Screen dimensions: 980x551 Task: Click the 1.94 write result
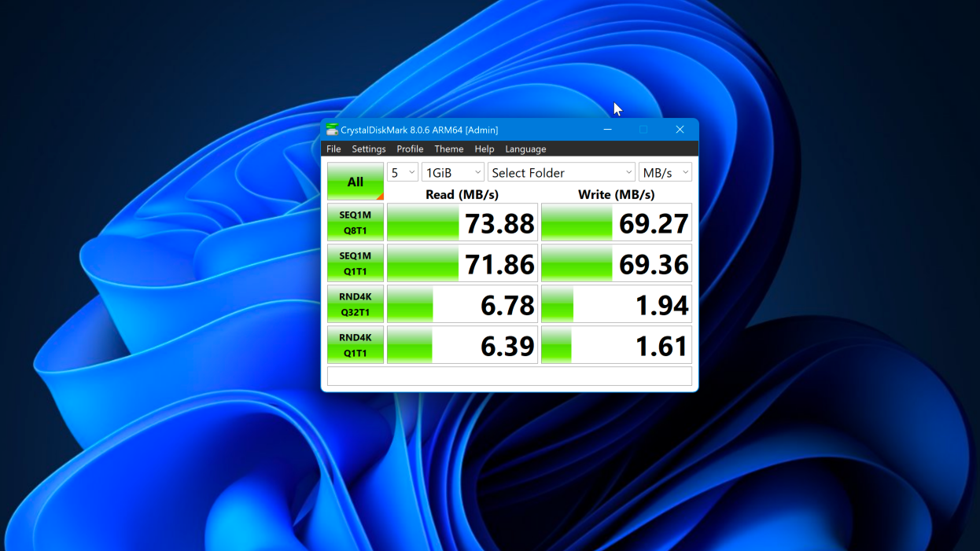coord(617,304)
